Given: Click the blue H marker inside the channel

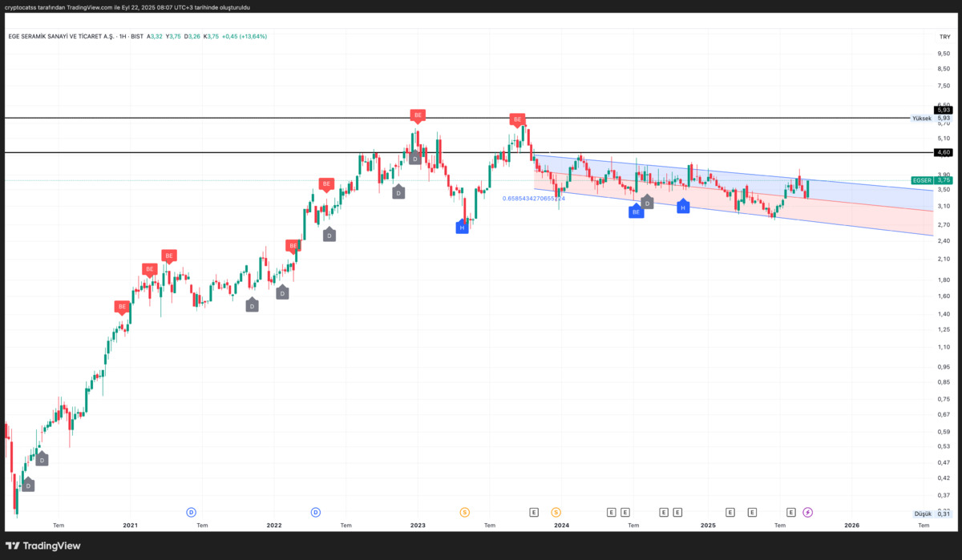Looking at the screenshot, I should (x=682, y=207).
